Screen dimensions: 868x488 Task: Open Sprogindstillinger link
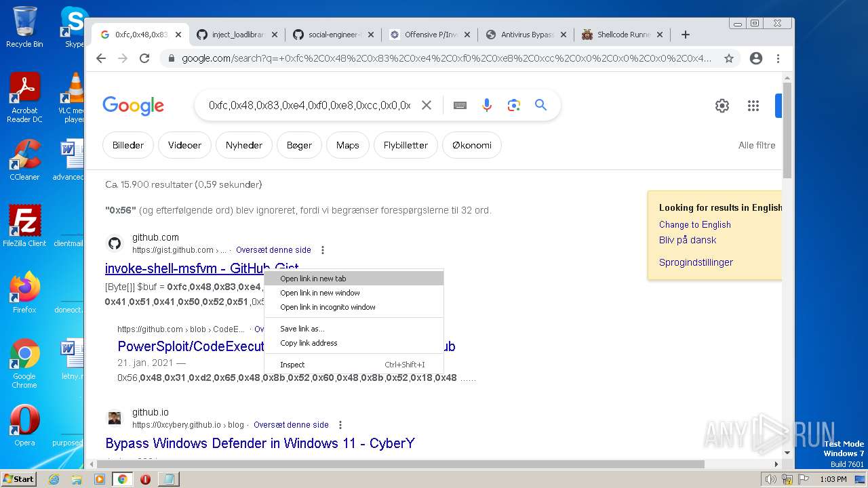696,262
